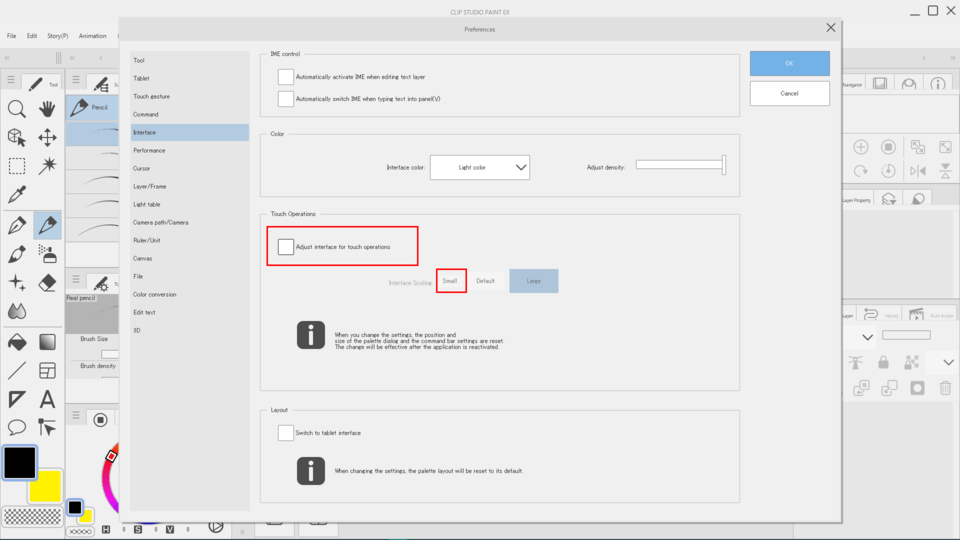Close the Preferences dialog with X
This screenshot has height=540, width=960.
(831, 28)
